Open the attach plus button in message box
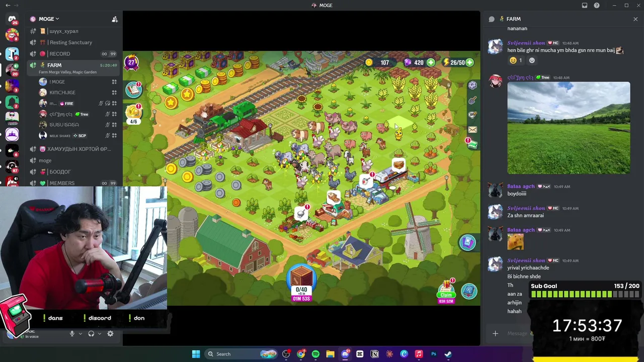644x362 pixels. pyautogui.click(x=495, y=333)
